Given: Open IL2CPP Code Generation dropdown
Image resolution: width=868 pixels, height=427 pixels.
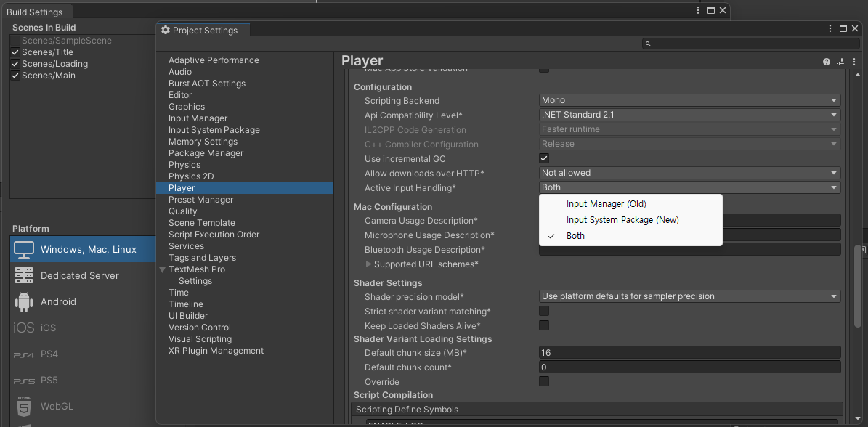Looking at the screenshot, I should click(x=690, y=129).
